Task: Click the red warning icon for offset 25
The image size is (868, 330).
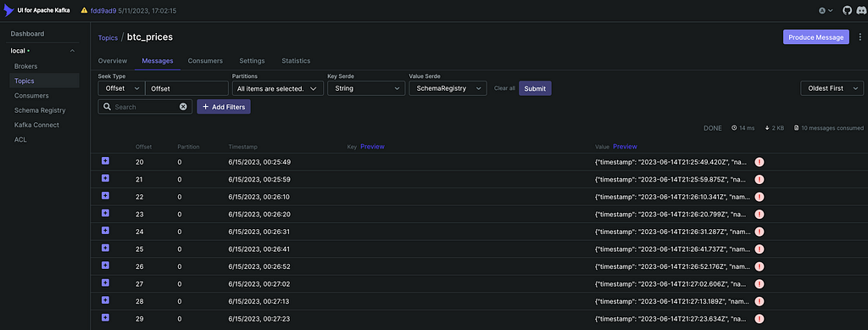Action: (x=759, y=249)
